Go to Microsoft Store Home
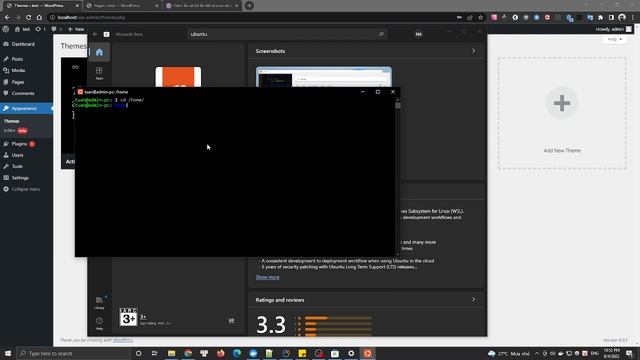 pyautogui.click(x=99, y=52)
